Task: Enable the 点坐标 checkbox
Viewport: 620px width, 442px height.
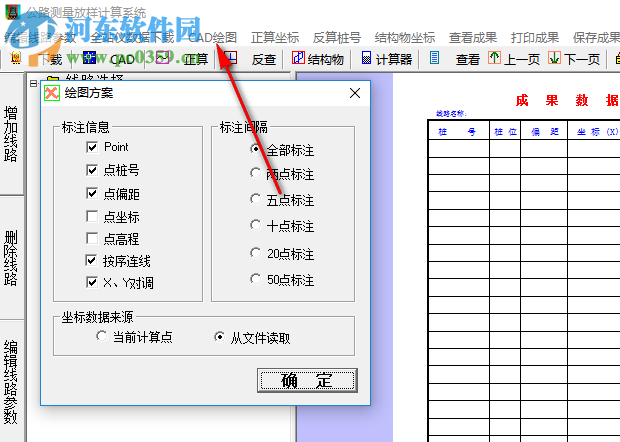Action: click(x=92, y=216)
